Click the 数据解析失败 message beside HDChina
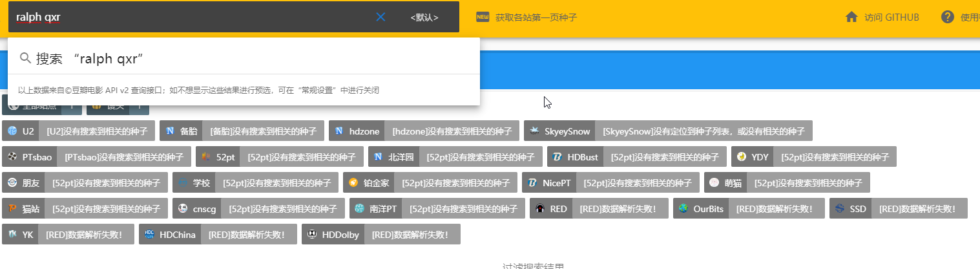Image resolution: width=980 pixels, height=269 pixels. [249, 235]
